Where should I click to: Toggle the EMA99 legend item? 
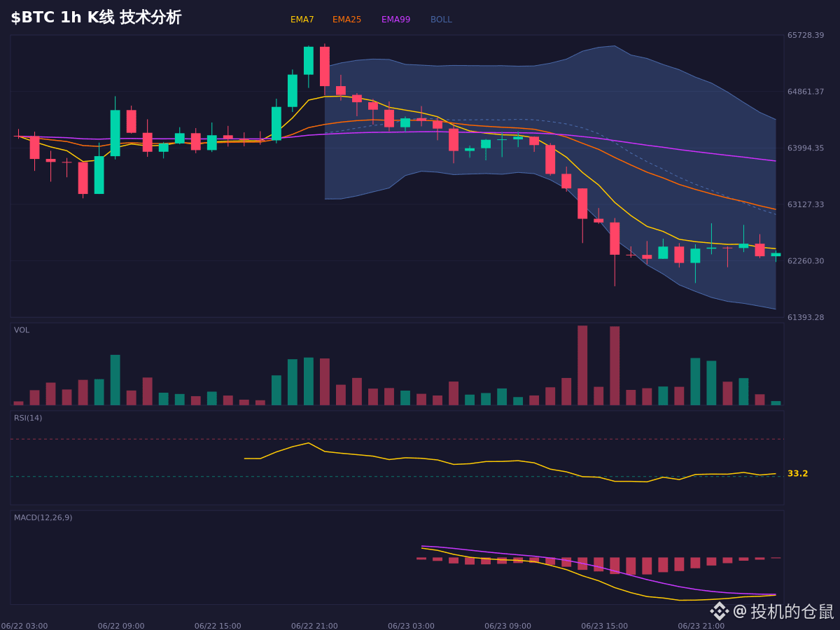pyautogui.click(x=395, y=20)
